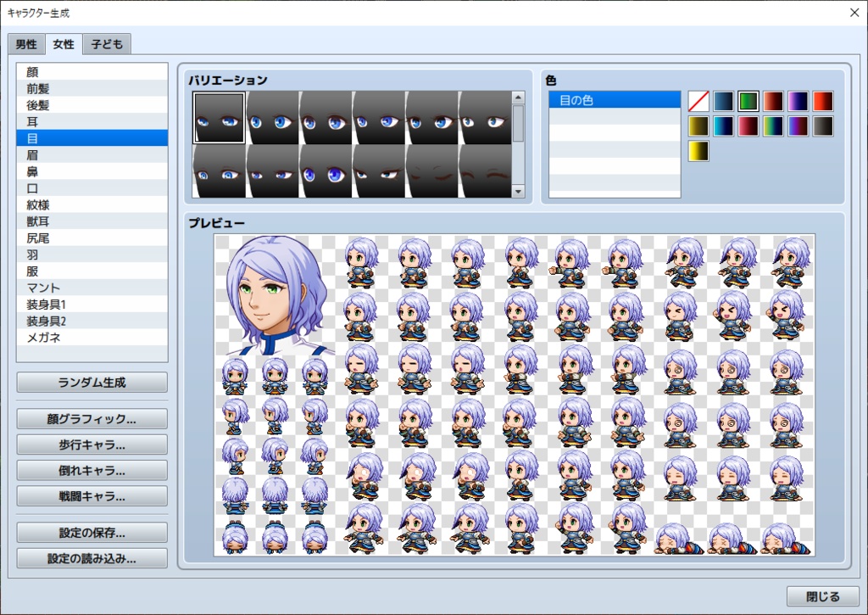Click the variation scrollbar down arrow
Viewport: 868px width, 615px height.
pyautogui.click(x=520, y=191)
